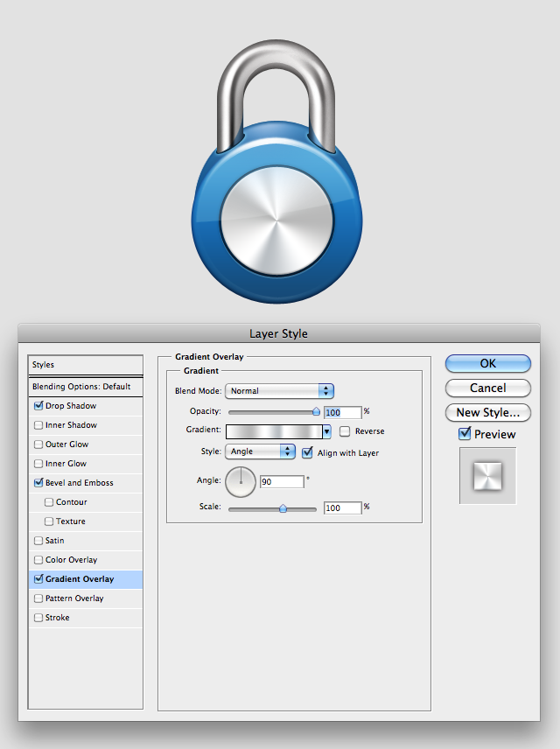This screenshot has width=560, height=749.
Task: Click the style preview thumbnail
Action: (x=488, y=476)
